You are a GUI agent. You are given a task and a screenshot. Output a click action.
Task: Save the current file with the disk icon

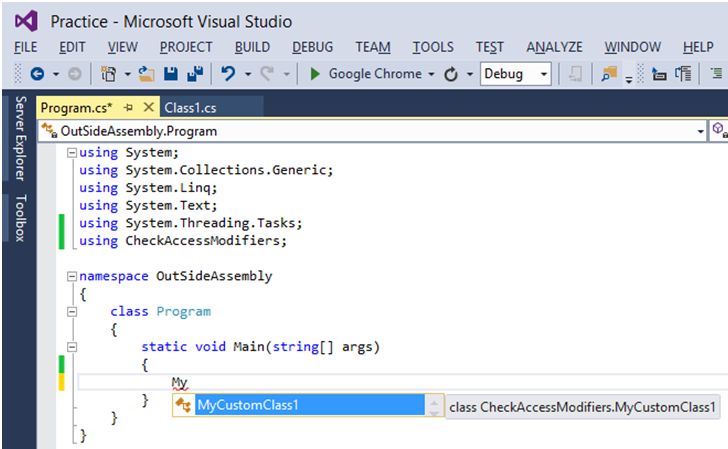point(171,74)
